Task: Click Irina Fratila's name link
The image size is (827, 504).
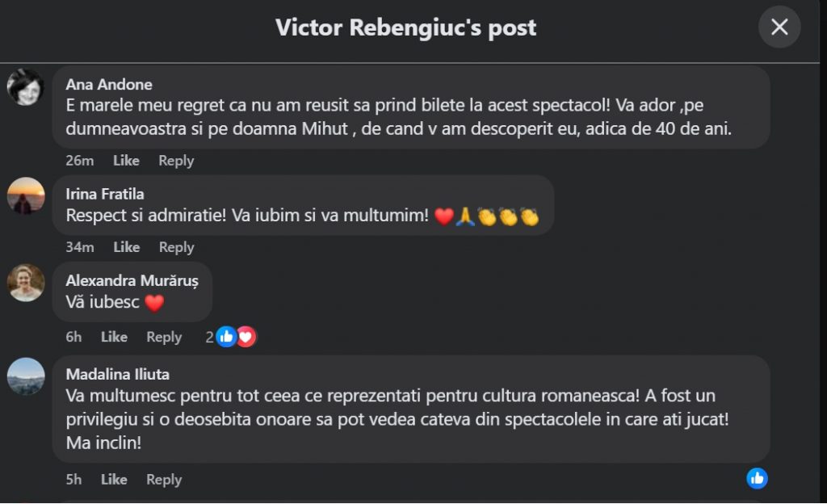Action: 105,194
